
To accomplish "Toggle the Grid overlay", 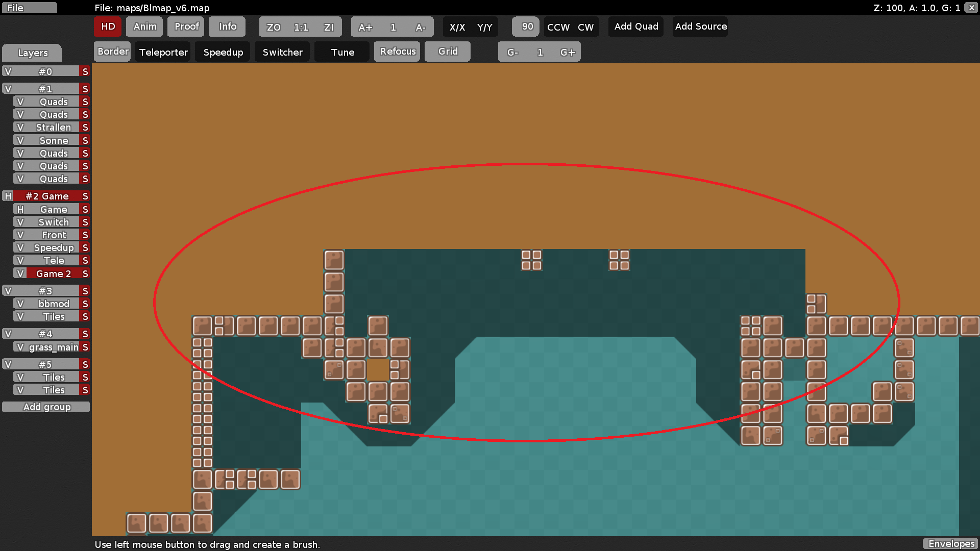I will coord(447,52).
